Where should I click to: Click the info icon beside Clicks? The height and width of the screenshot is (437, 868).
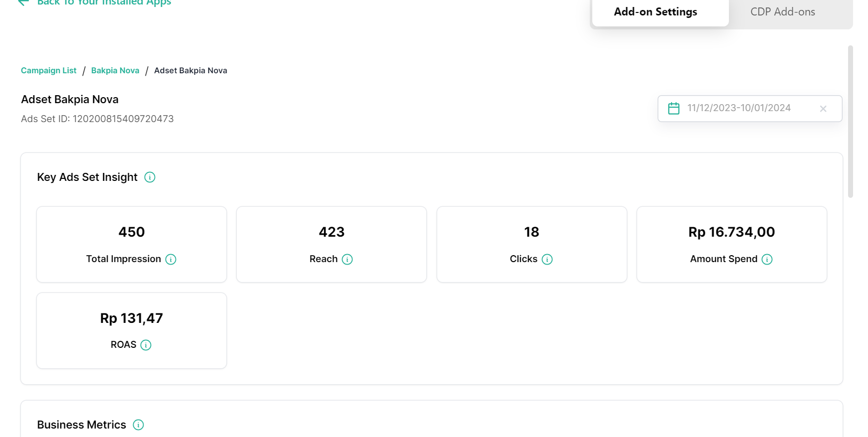[x=547, y=259]
